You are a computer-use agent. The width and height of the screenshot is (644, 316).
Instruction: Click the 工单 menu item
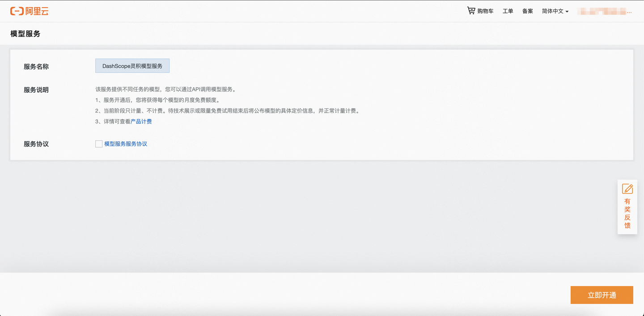(508, 11)
